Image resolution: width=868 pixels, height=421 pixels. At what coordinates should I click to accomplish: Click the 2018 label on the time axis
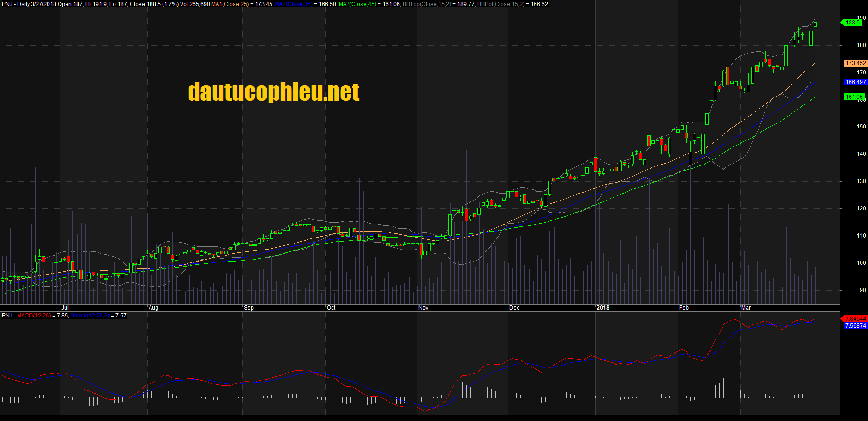point(604,308)
